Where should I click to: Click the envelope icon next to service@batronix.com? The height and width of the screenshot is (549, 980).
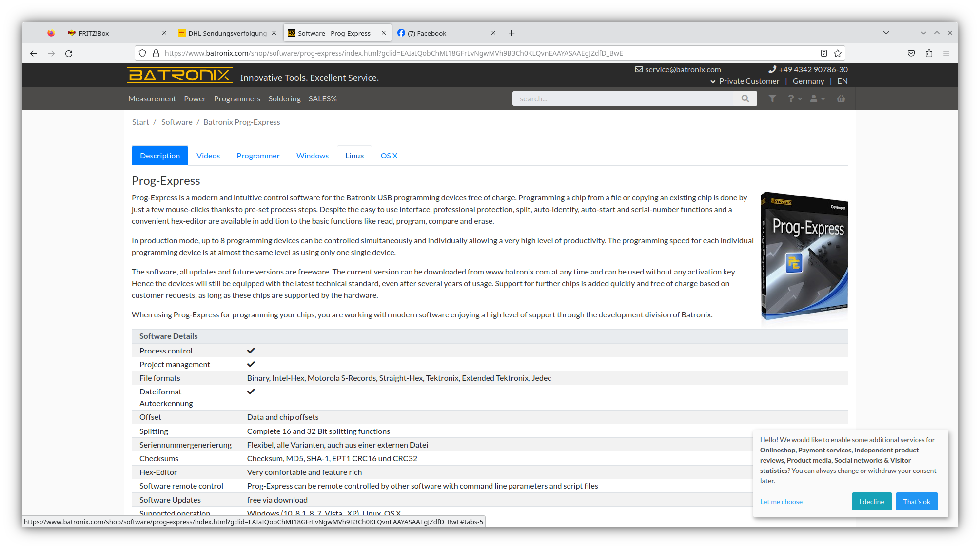point(639,69)
